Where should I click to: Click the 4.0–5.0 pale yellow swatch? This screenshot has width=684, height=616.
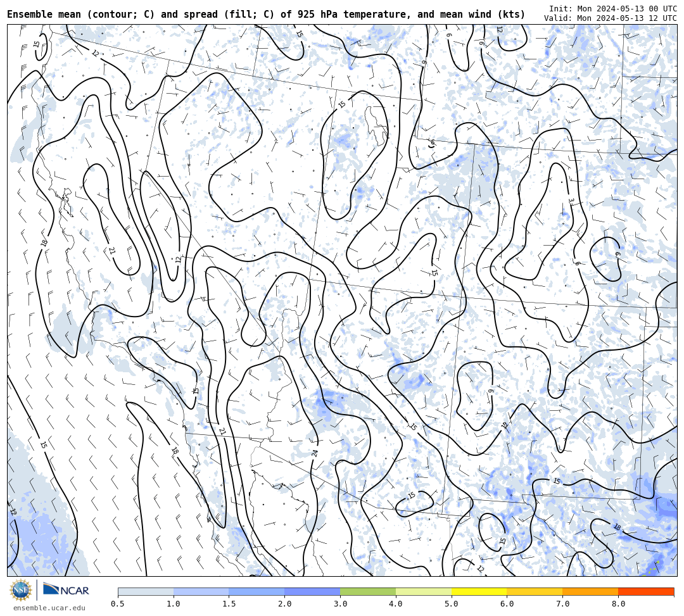click(x=424, y=591)
